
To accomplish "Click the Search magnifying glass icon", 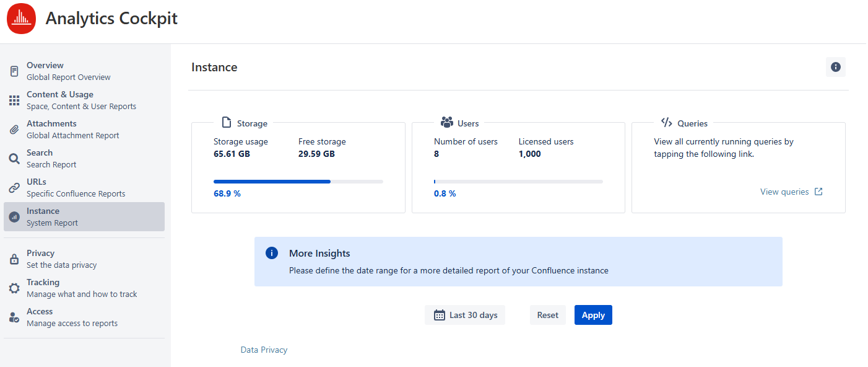I will 14,159.
